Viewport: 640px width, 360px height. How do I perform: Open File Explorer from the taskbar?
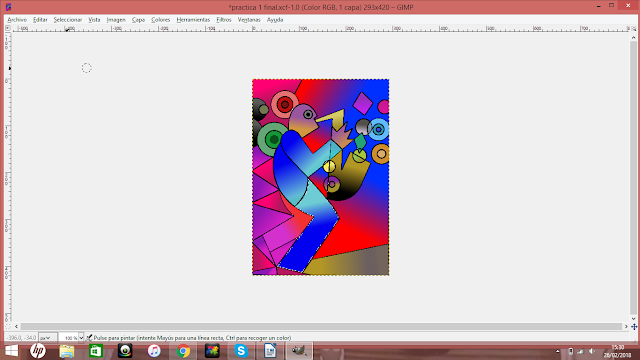pos(67,351)
